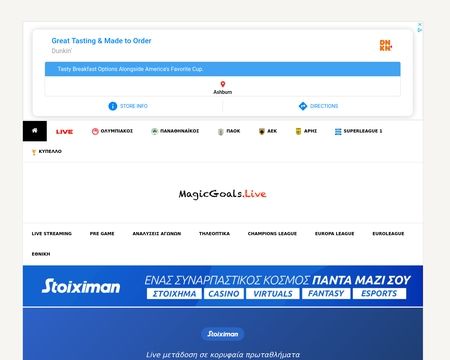Open the ΑΕΚ menu item
The height and width of the screenshot is (360, 450).
272,131
